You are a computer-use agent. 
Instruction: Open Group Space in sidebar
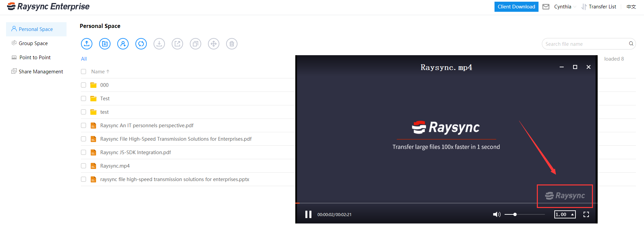(36, 43)
